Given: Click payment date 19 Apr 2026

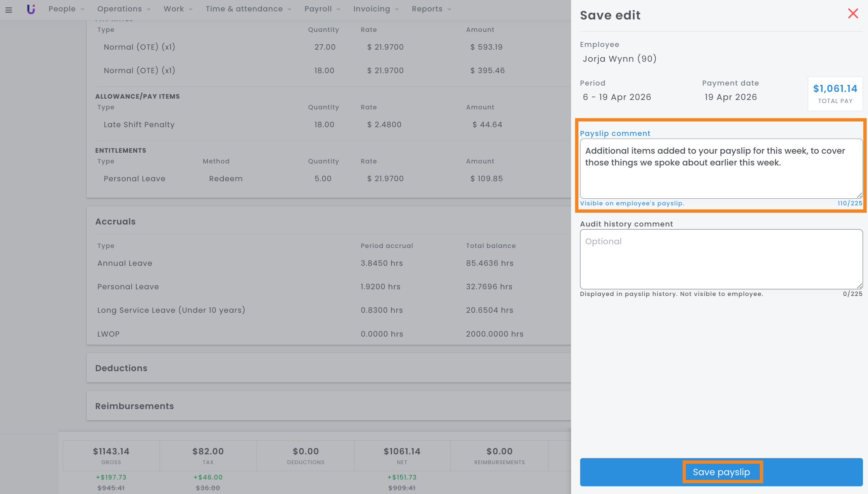Looking at the screenshot, I should [x=731, y=97].
